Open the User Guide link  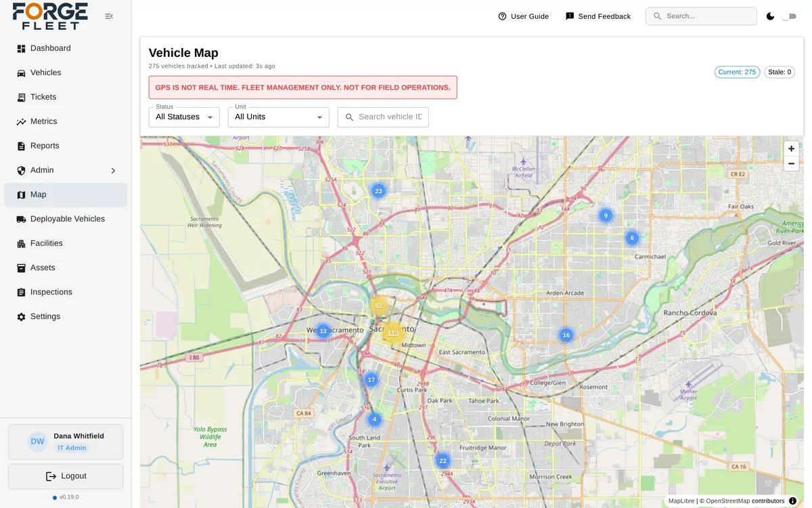(x=523, y=16)
